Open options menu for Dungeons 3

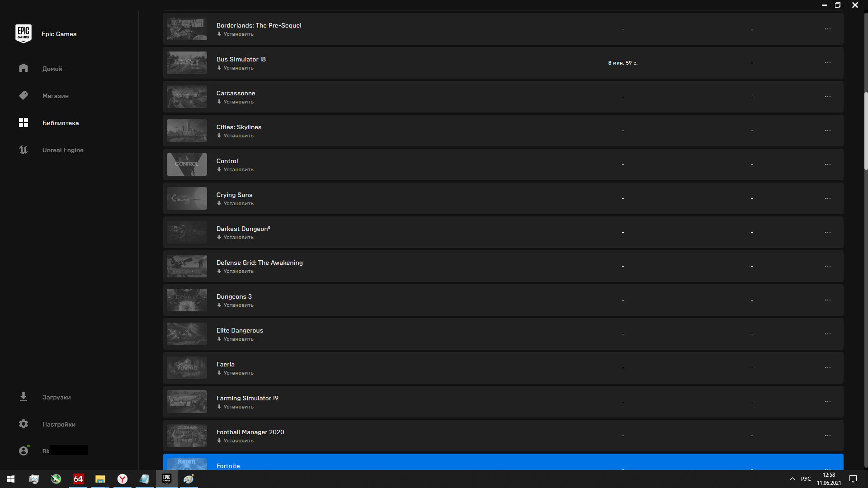pyautogui.click(x=828, y=300)
